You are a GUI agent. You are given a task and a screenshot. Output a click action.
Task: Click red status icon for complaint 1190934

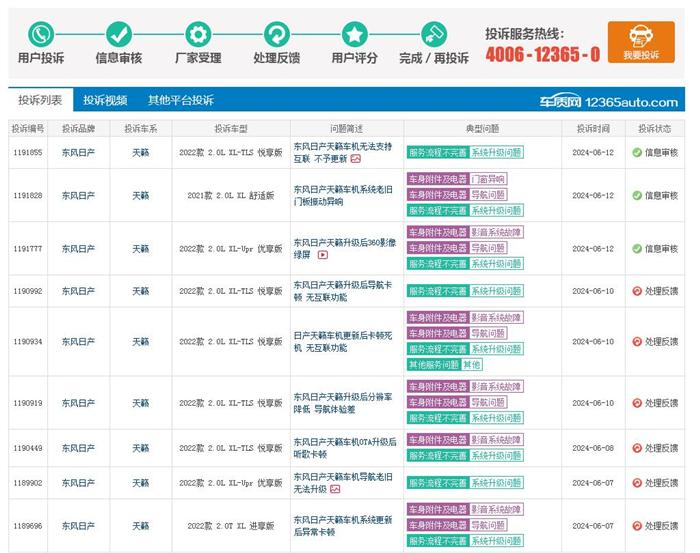click(637, 341)
